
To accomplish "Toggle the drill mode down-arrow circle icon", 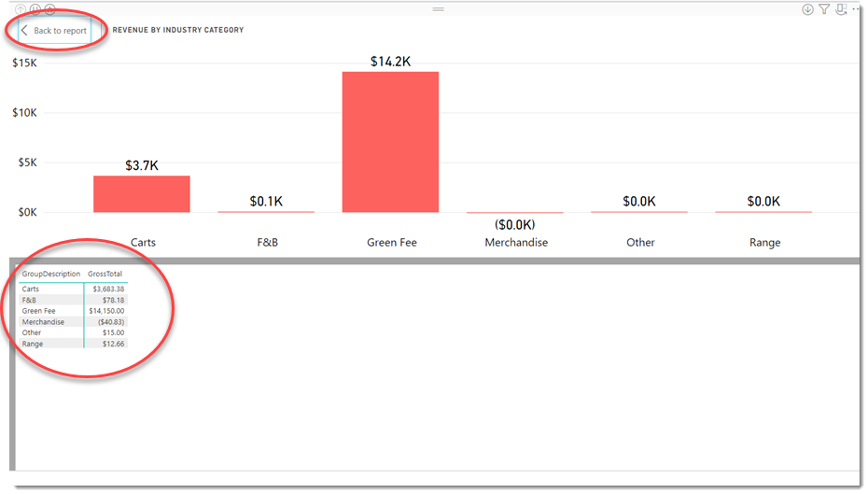I will (807, 8).
